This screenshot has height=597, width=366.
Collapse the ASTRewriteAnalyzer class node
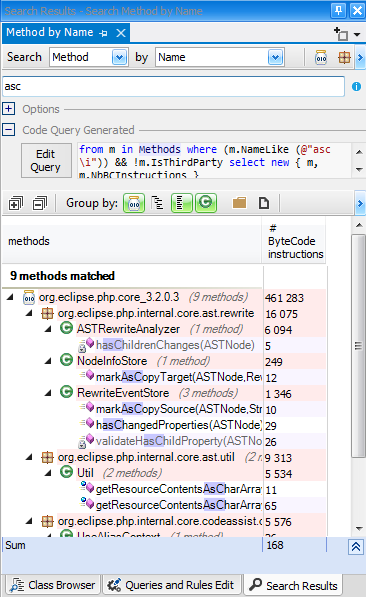(48, 329)
